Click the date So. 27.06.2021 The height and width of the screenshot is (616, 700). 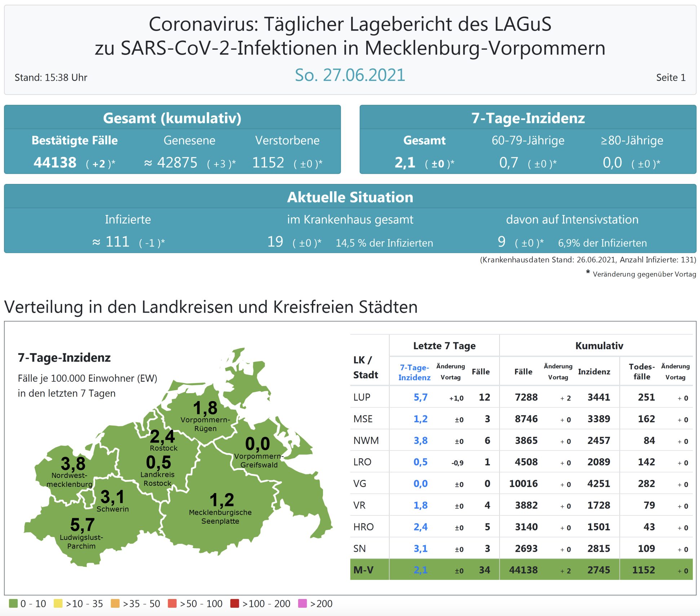pos(350,75)
